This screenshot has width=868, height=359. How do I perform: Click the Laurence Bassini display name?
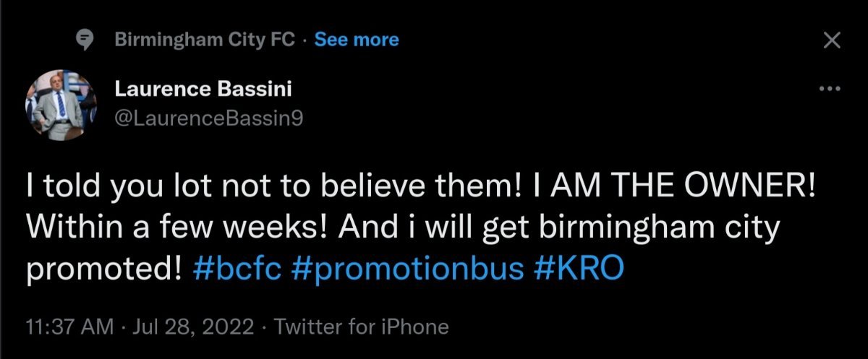click(203, 91)
